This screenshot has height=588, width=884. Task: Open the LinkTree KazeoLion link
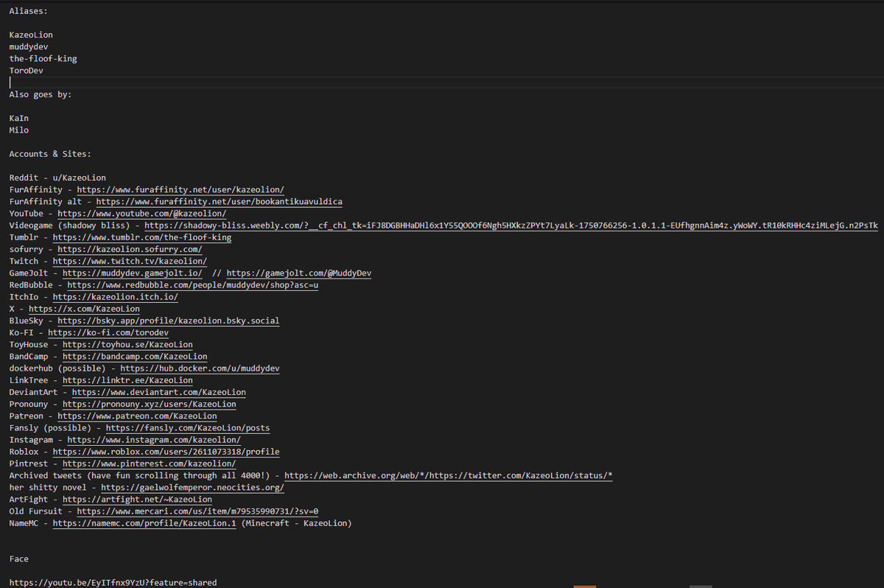point(127,380)
